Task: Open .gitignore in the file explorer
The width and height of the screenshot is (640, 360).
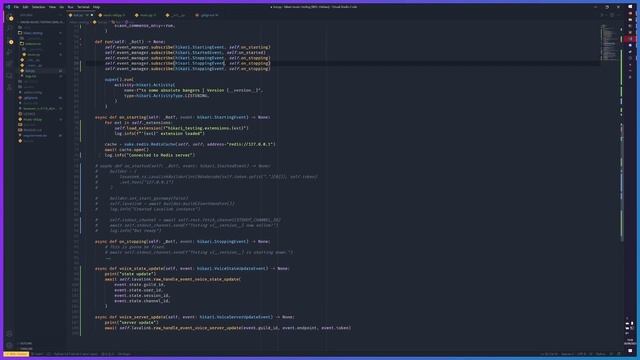Action: (x=31, y=98)
